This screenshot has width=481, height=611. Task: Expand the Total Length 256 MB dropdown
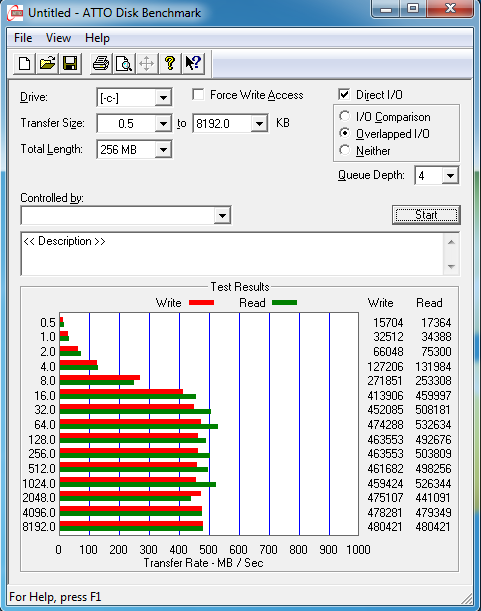click(163, 150)
